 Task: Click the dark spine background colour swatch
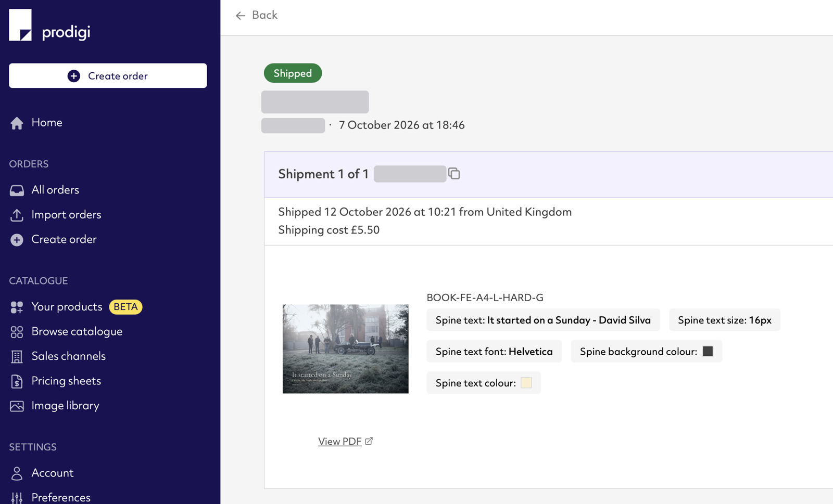tap(708, 352)
